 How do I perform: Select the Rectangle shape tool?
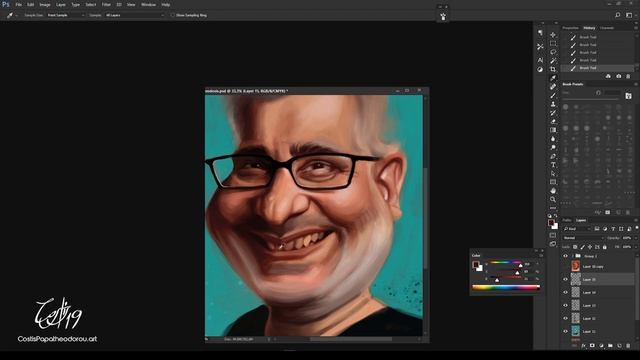[x=553, y=182]
